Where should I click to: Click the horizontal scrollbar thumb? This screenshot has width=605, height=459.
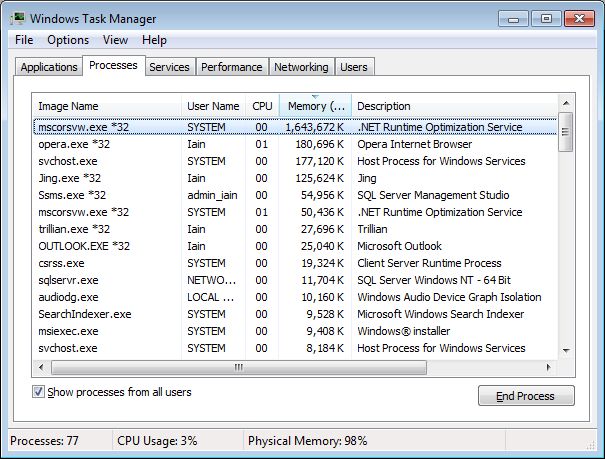coord(239,367)
